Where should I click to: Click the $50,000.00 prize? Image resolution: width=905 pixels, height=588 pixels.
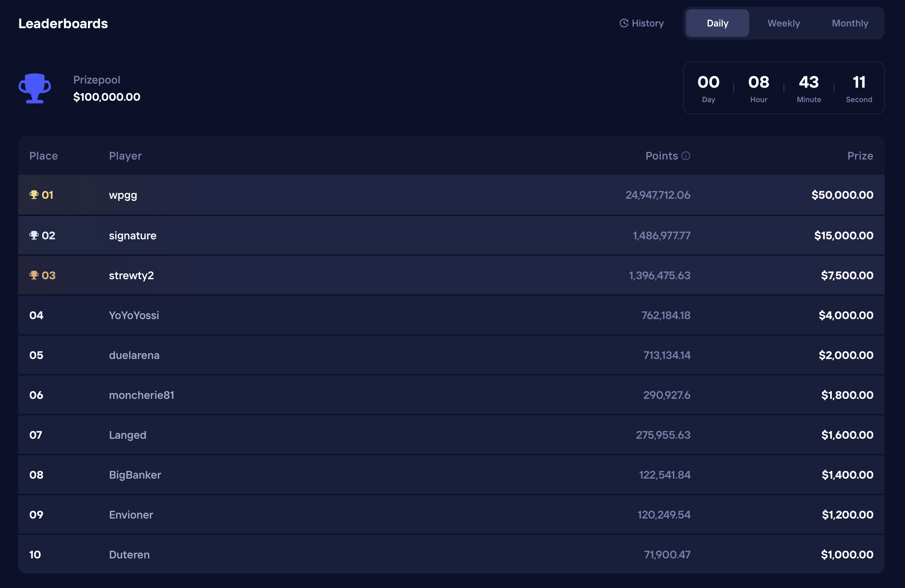pos(842,195)
